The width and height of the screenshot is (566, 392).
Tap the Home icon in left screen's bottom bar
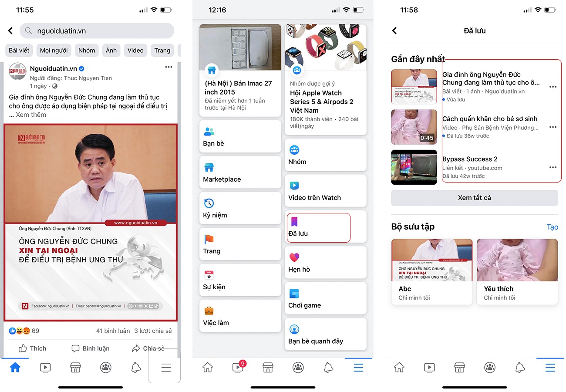point(15,368)
